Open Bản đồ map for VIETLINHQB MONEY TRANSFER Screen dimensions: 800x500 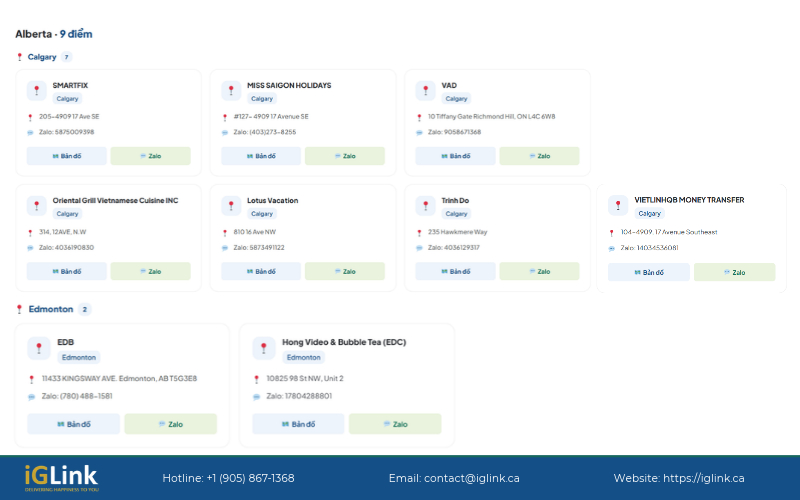(x=649, y=272)
